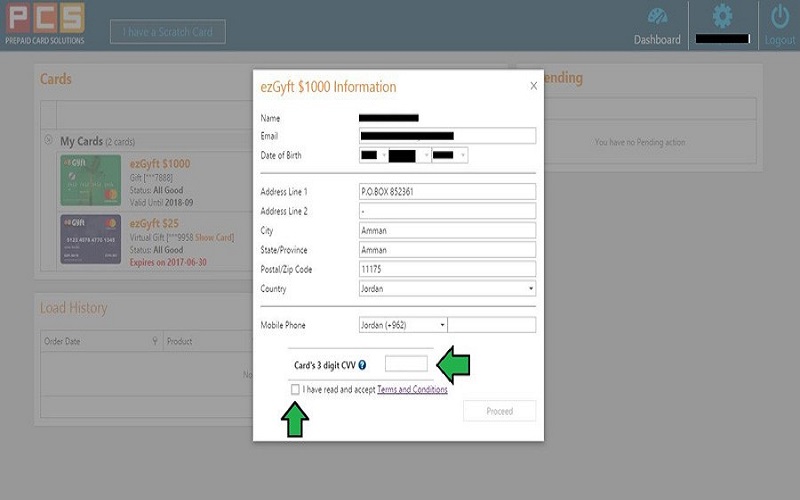Close the ezGyft $1000 Information dialog
Viewport: 800px width, 500px height.
(533, 86)
